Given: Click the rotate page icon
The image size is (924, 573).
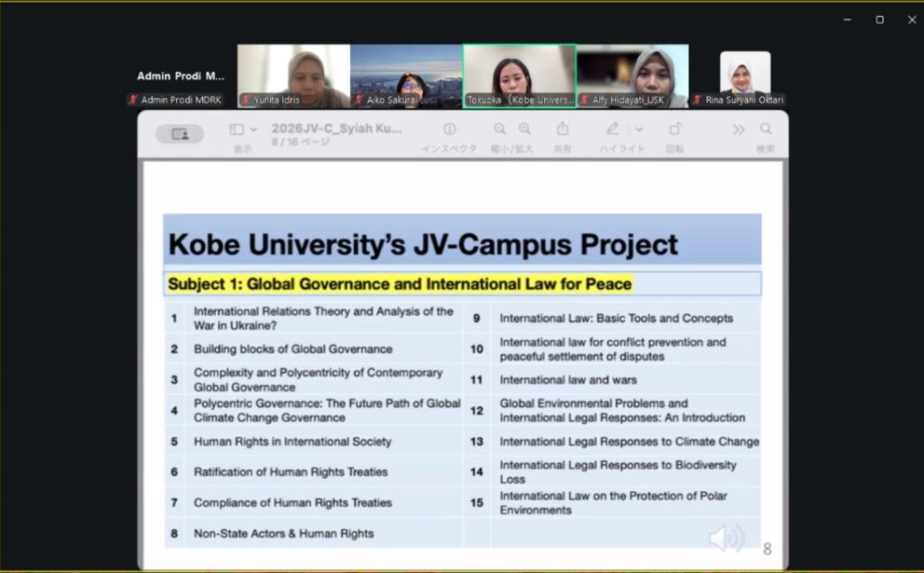Looking at the screenshot, I should tap(675, 128).
